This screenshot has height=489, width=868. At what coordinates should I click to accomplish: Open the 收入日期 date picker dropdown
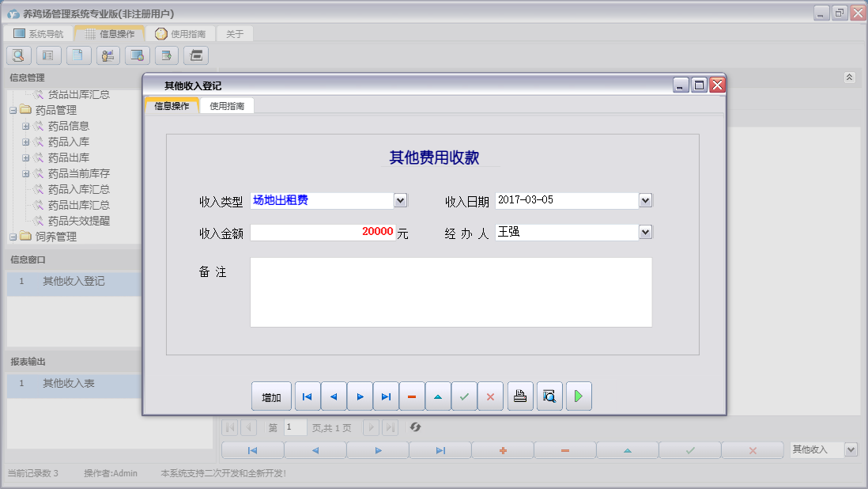[645, 200]
